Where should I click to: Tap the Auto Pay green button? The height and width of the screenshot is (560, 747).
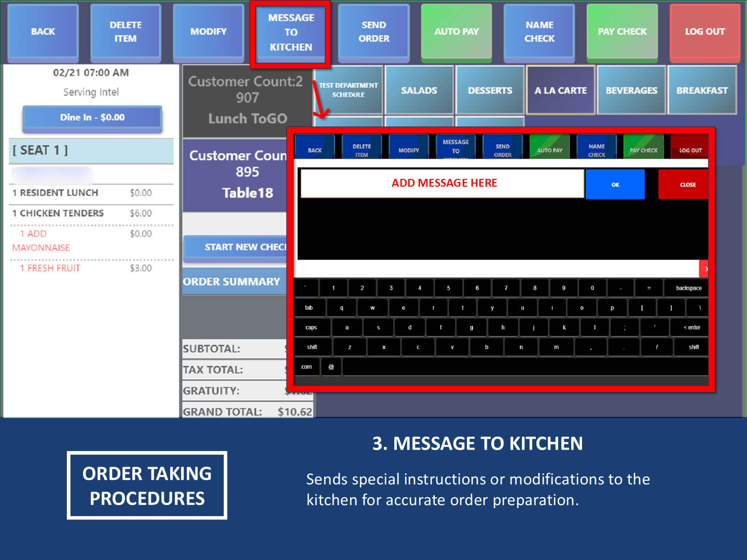(x=457, y=32)
